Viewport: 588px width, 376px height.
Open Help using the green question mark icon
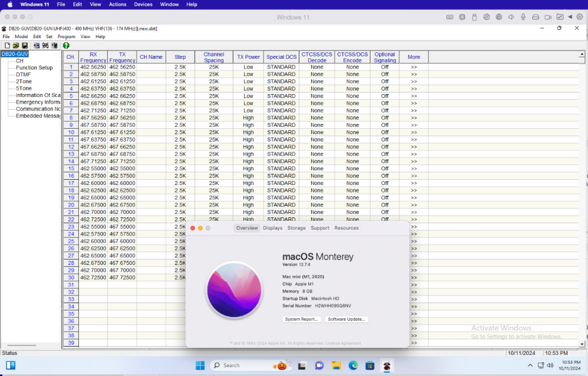coord(66,45)
